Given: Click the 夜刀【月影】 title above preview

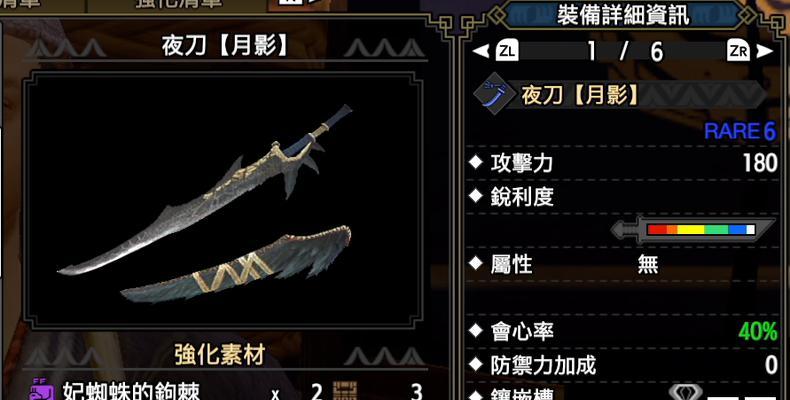Looking at the screenshot, I should [225, 47].
